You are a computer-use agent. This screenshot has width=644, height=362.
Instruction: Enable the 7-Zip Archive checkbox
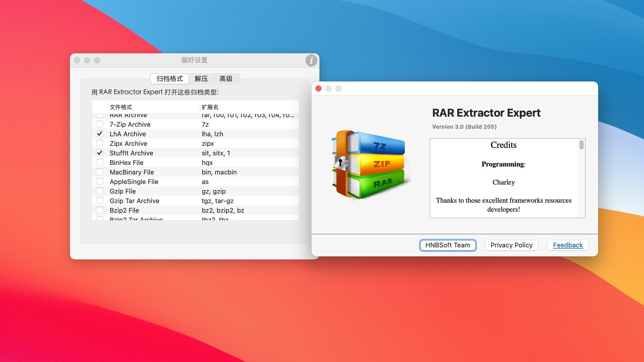100,124
